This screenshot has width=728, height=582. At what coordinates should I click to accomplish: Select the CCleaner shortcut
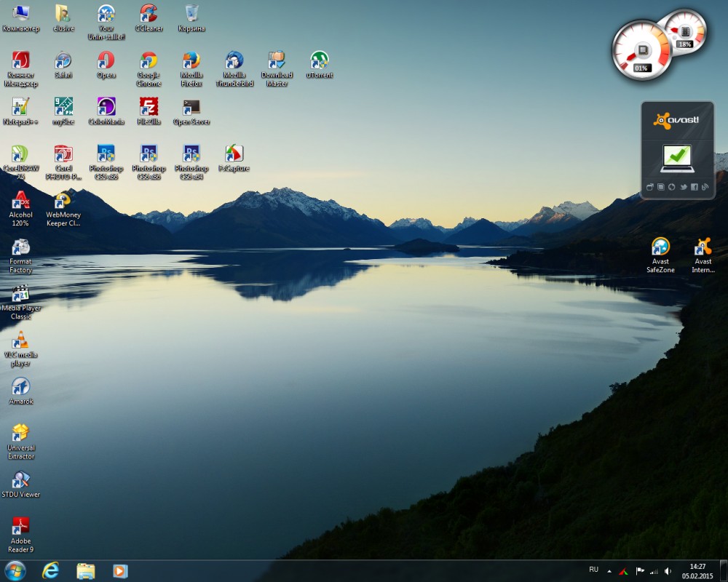pyautogui.click(x=149, y=15)
